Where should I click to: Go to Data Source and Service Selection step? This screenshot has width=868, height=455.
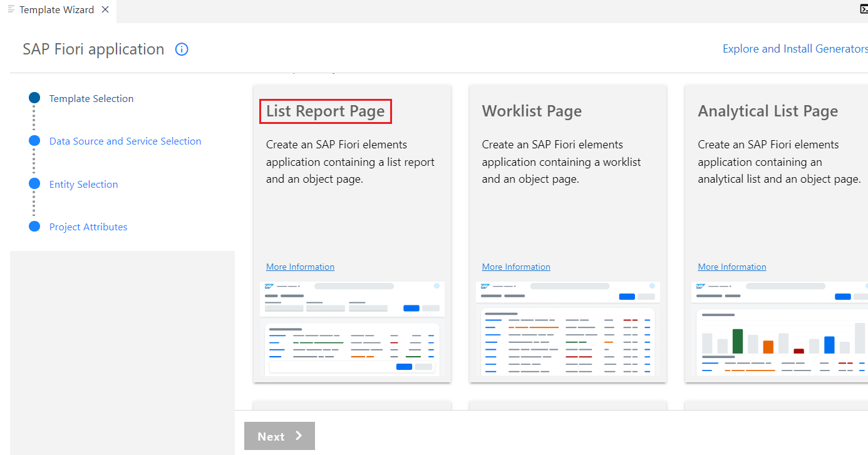click(x=125, y=141)
